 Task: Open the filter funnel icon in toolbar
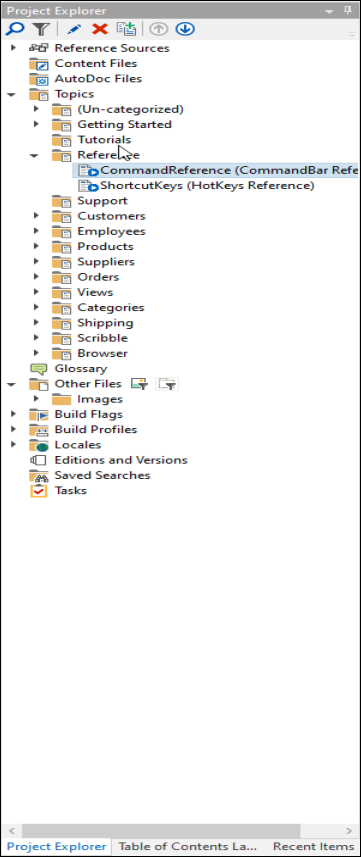40,29
